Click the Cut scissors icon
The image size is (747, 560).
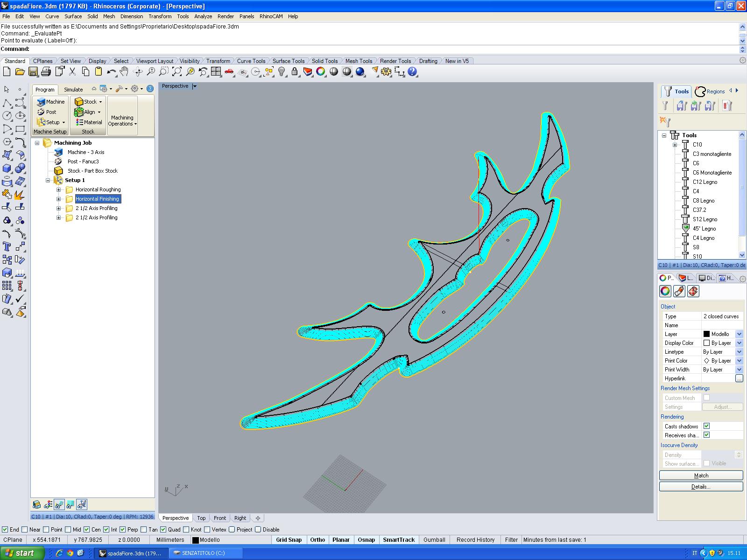click(x=72, y=71)
